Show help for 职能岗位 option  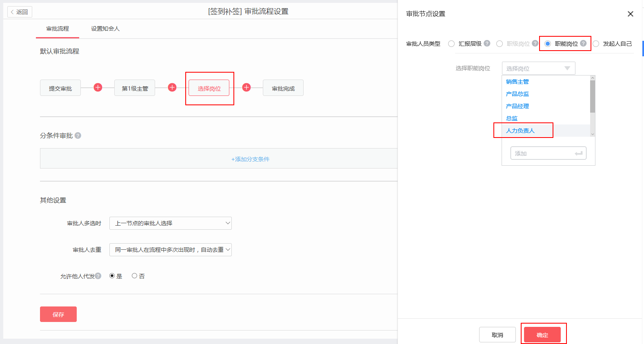(583, 43)
